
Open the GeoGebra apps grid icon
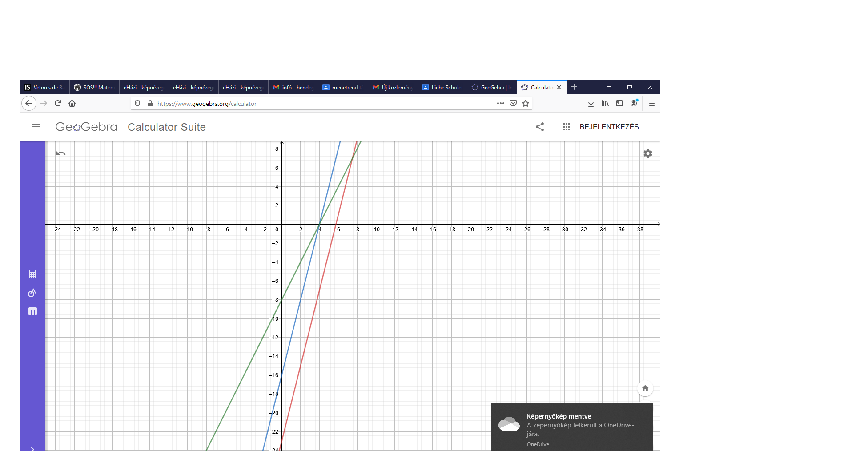566,127
